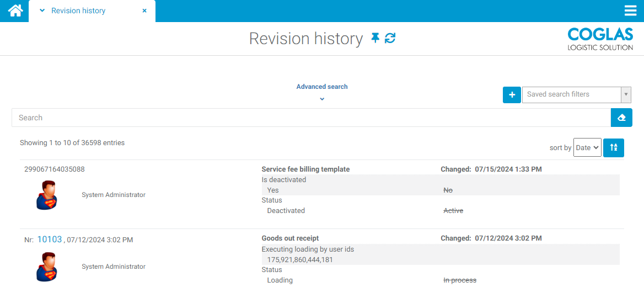Switch to the Revision history tab
The image size is (644, 298).
point(78,10)
